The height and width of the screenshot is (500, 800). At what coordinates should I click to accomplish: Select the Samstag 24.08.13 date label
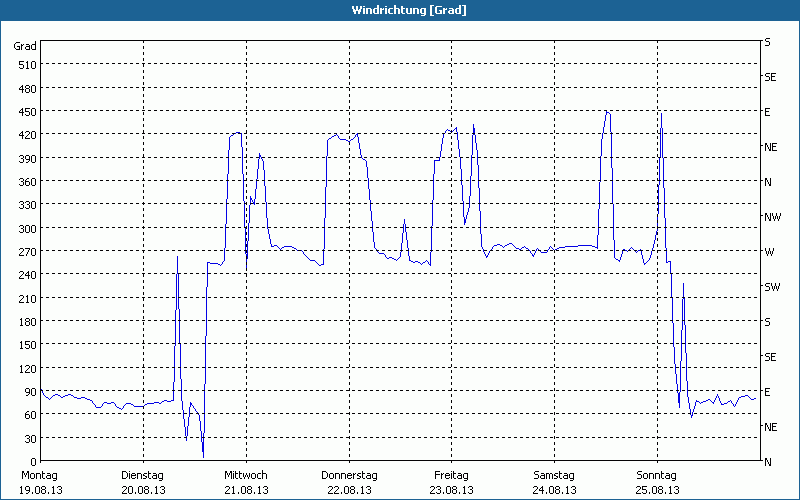pos(554,482)
